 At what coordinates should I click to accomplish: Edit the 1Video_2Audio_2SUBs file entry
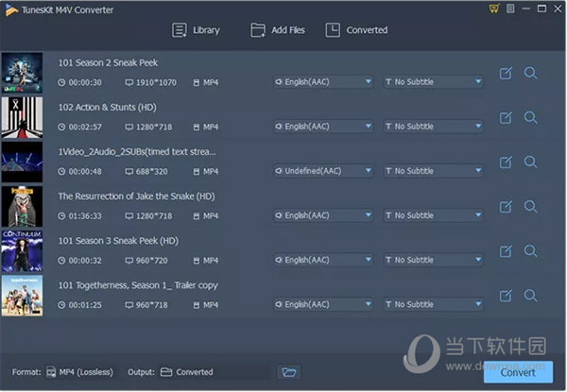coord(506,162)
